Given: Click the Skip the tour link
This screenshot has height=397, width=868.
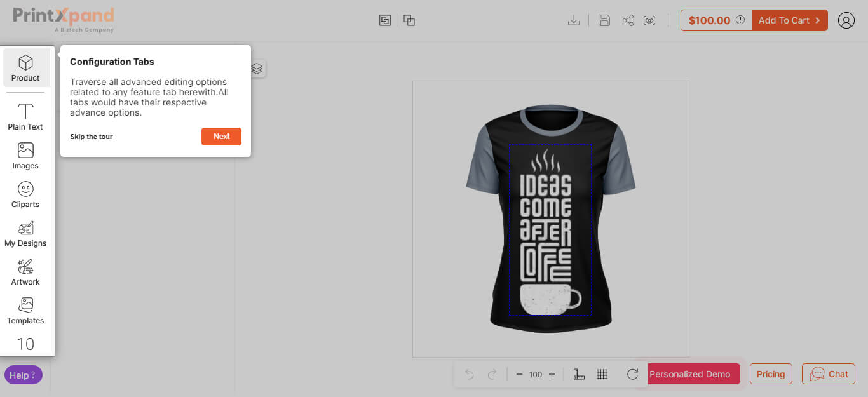Looking at the screenshot, I should click(92, 137).
